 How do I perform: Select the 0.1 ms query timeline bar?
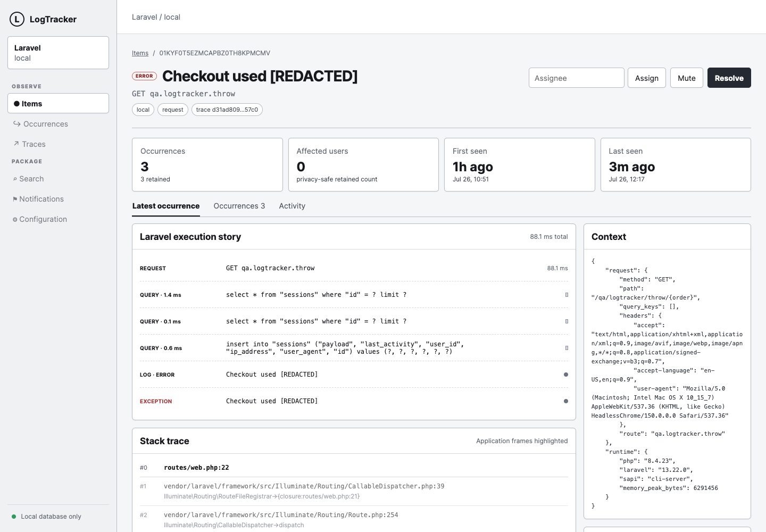tap(567, 321)
